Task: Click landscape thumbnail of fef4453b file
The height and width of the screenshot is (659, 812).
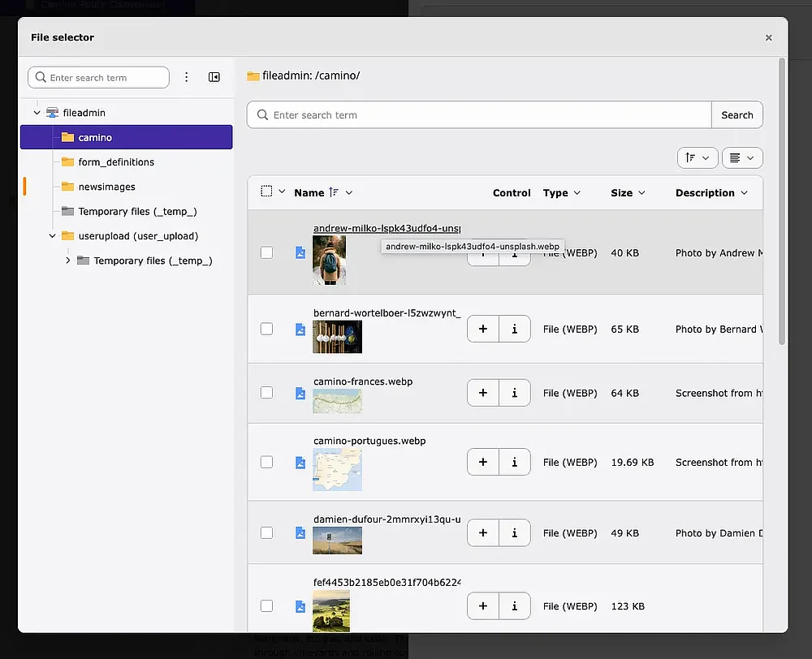Action: click(x=331, y=611)
